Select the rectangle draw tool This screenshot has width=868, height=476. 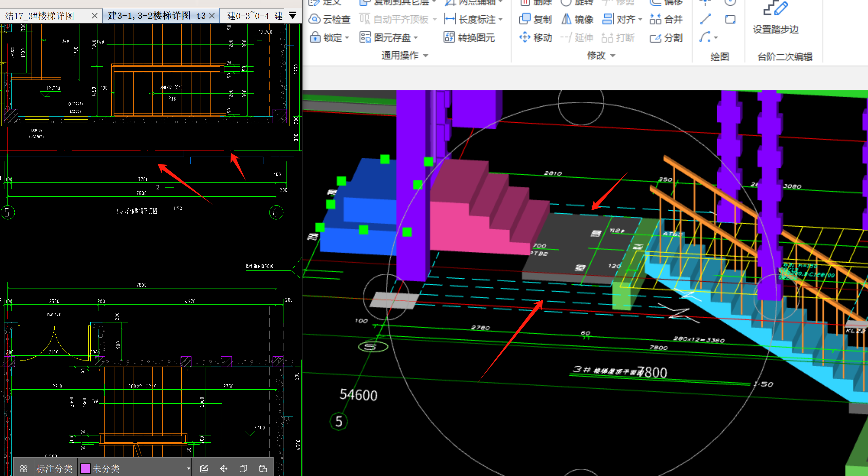tap(730, 19)
